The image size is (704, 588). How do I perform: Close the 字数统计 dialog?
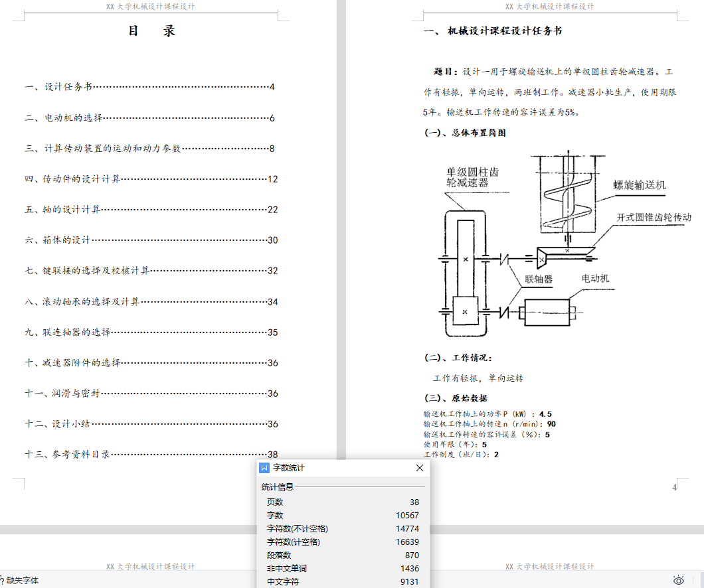coord(420,468)
